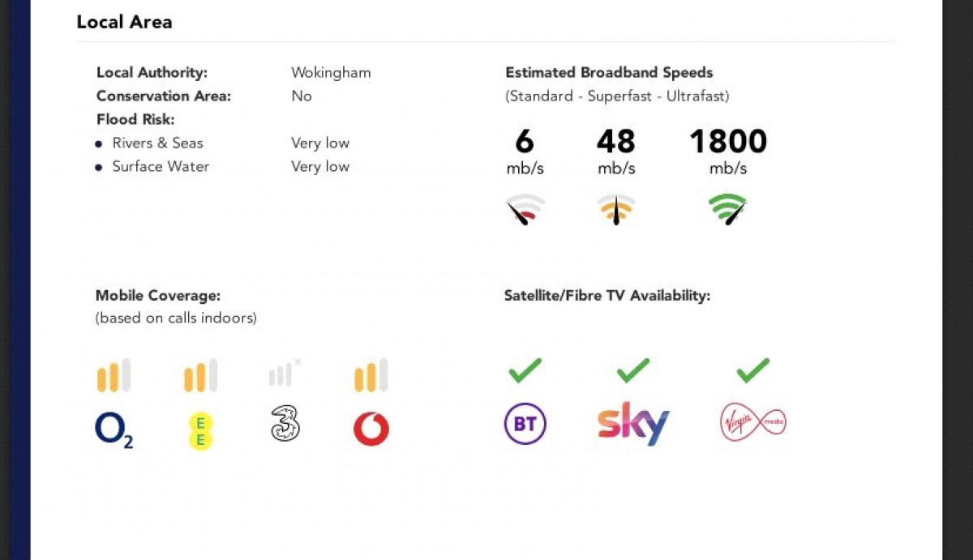Select the Sky logo
This screenshot has height=560, width=973.
tap(633, 423)
